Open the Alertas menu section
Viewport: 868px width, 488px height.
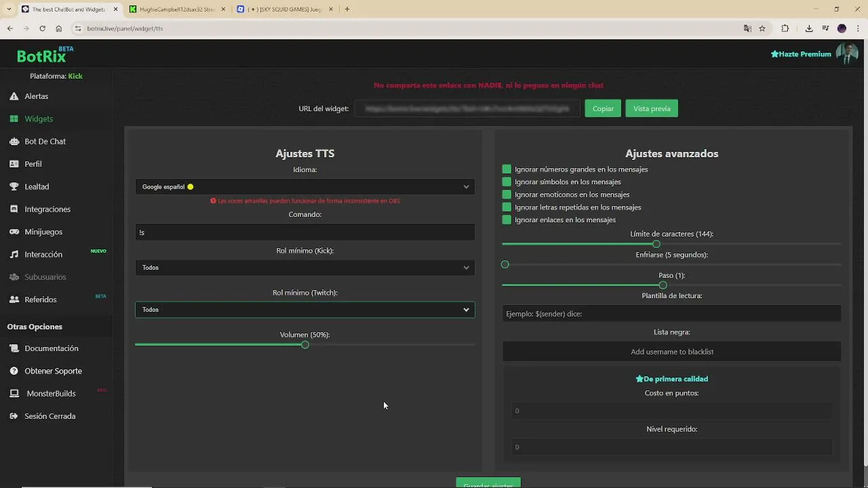[36, 96]
